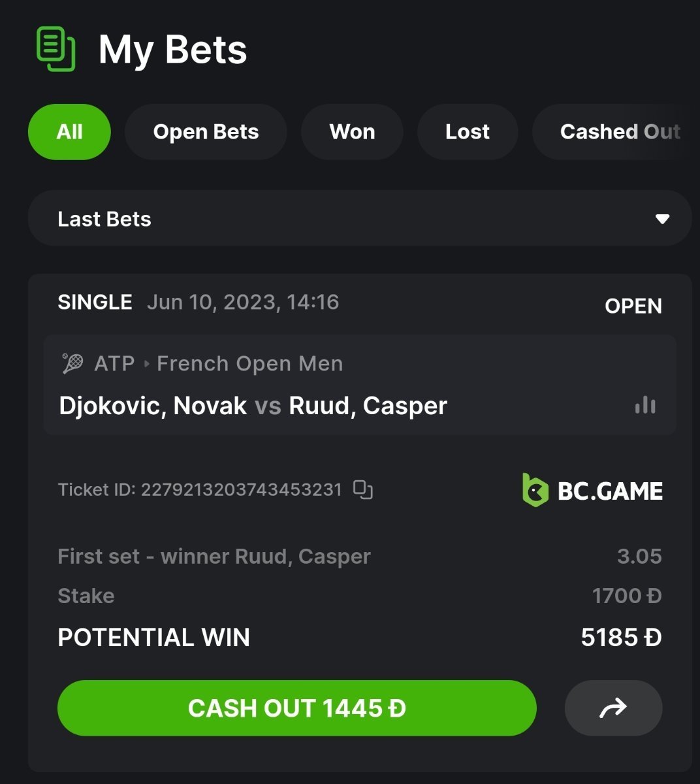Click the BC.GAME logo
This screenshot has height=784, width=700.
coord(592,490)
